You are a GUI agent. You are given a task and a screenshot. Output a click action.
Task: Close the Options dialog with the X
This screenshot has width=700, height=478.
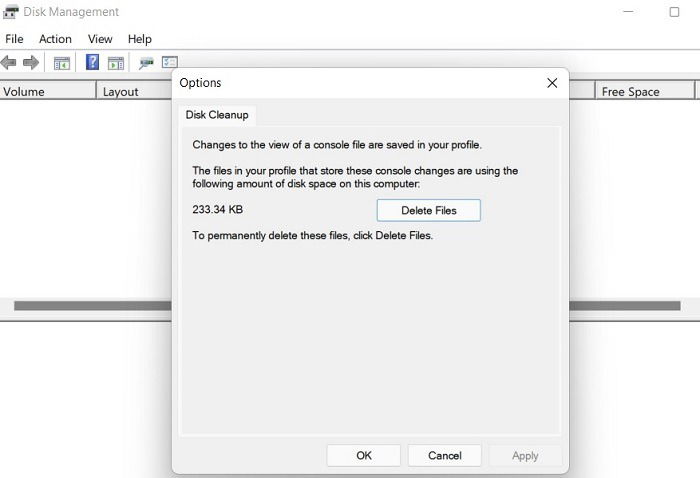tap(552, 83)
